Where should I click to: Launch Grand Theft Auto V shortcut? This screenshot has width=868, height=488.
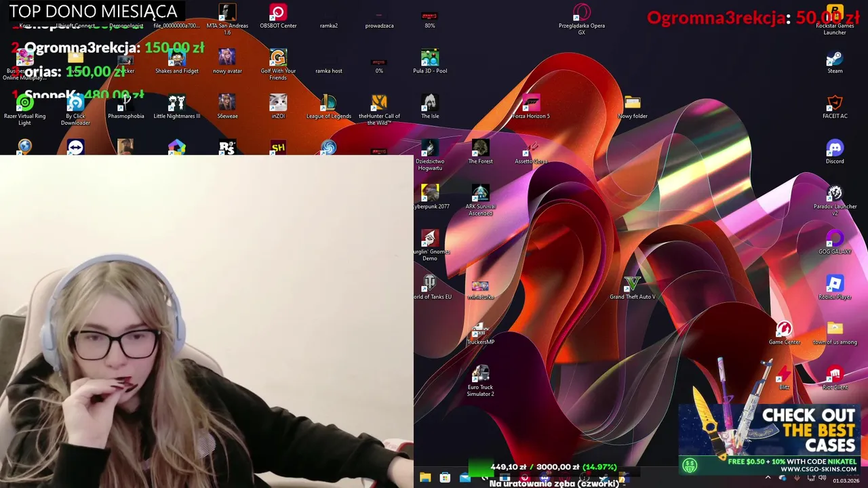[x=632, y=287]
